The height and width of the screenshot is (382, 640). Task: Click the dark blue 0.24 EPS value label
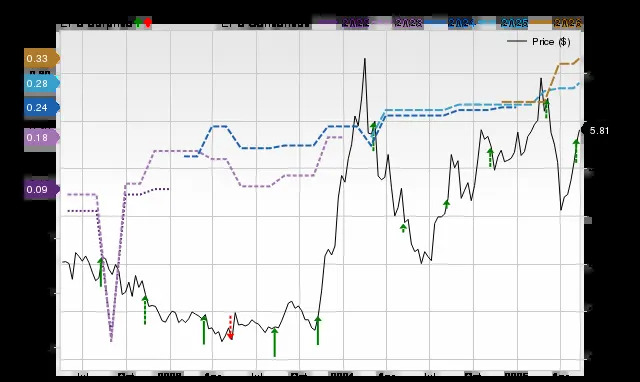click(x=42, y=107)
